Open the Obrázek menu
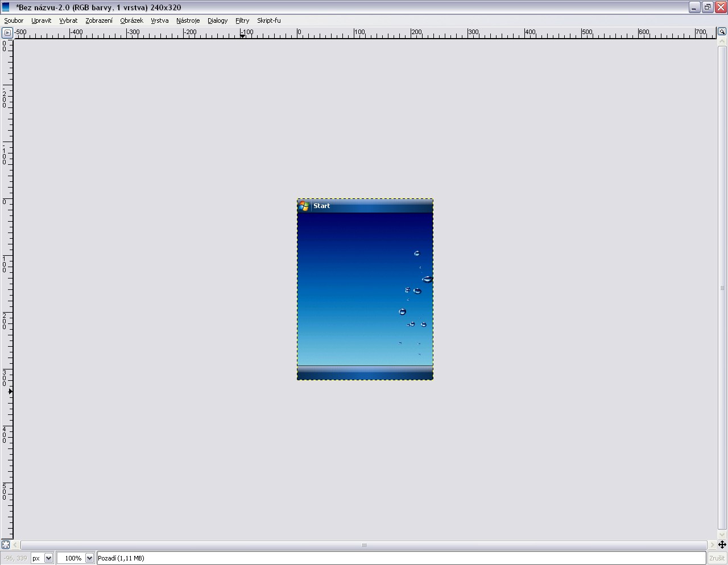 131,20
